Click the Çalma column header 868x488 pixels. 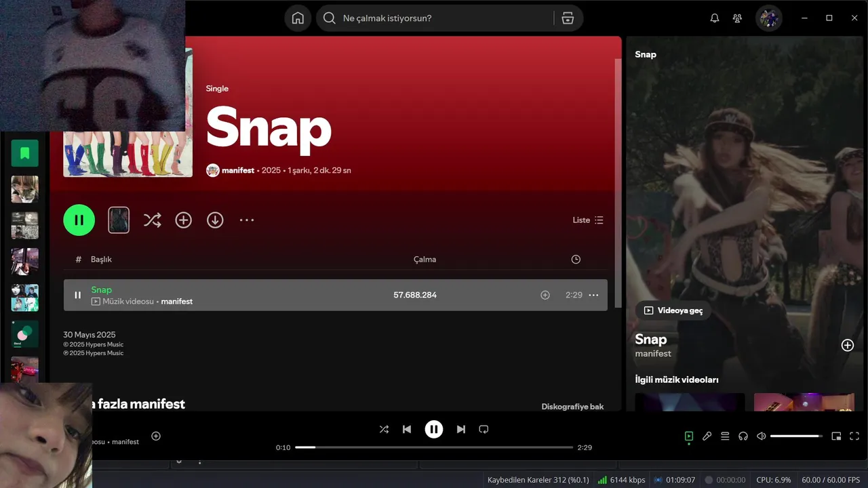tap(425, 259)
